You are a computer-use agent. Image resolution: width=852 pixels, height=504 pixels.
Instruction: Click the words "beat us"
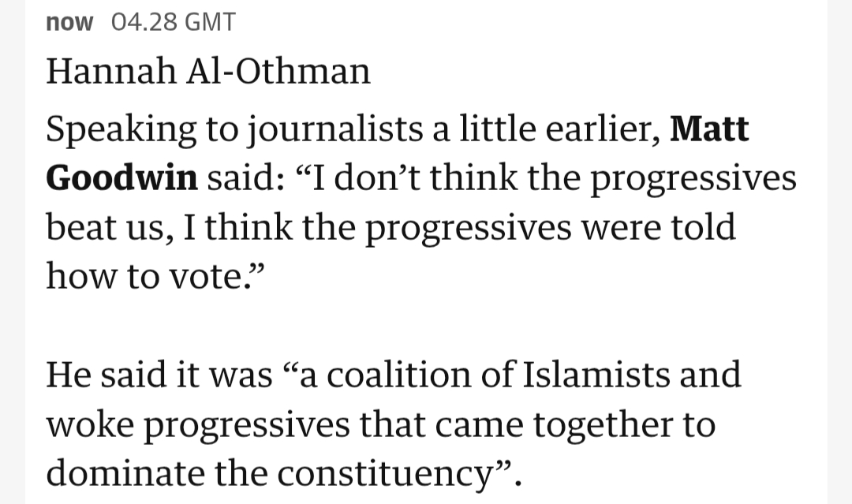tap(106, 227)
